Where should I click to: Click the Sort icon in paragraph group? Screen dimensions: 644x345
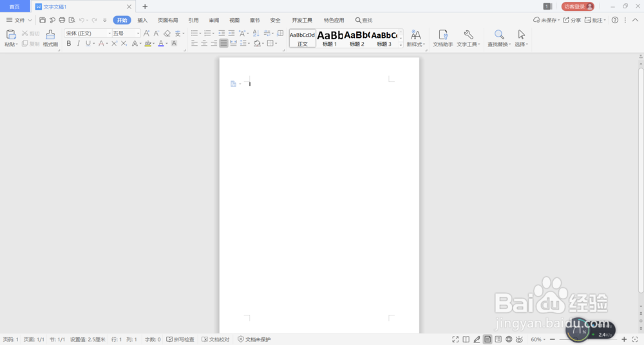click(x=256, y=33)
